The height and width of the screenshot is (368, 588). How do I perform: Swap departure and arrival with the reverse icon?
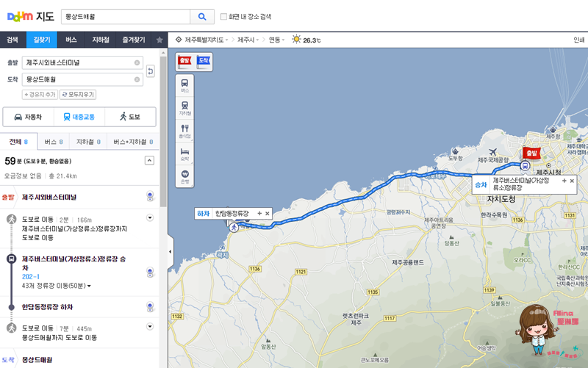click(151, 71)
